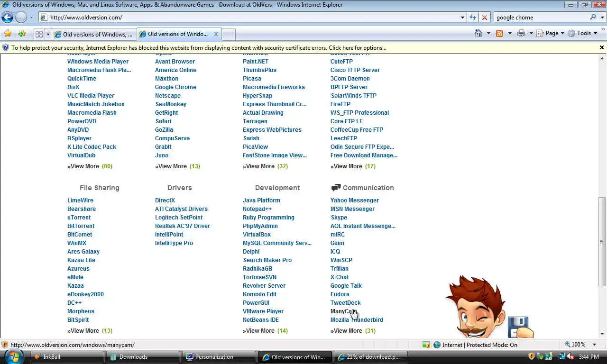Open the recent pages dropdown arrow

pyautogui.click(x=31, y=18)
